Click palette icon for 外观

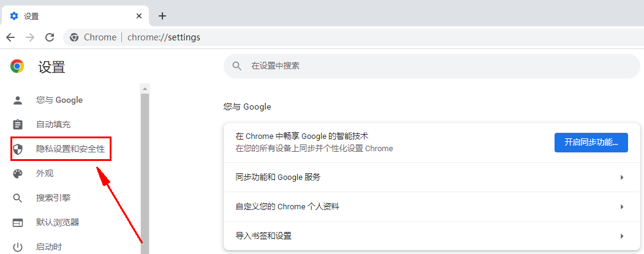pyautogui.click(x=18, y=174)
